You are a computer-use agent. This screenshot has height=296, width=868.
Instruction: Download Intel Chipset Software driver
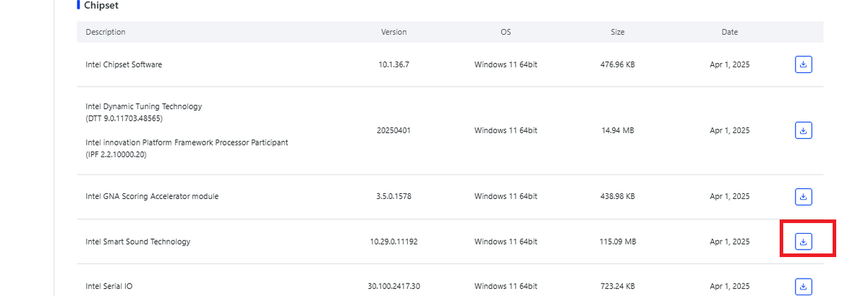pyautogui.click(x=803, y=64)
